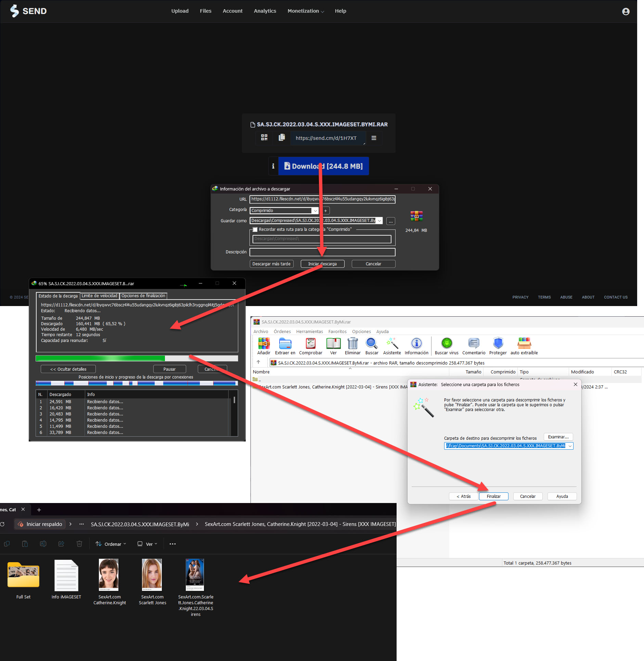The width and height of the screenshot is (644, 661).
Task: Open the Ver view dropdown in Explorer
Action: tap(147, 544)
